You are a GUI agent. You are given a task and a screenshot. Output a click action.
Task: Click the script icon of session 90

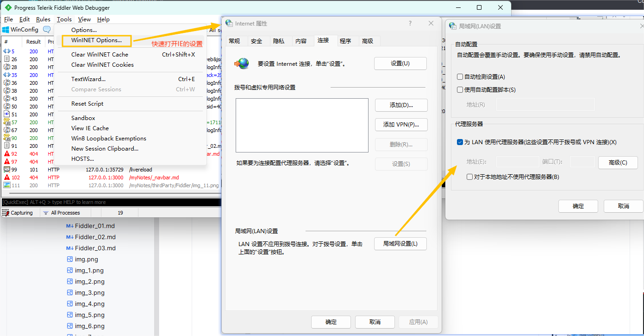6,138
